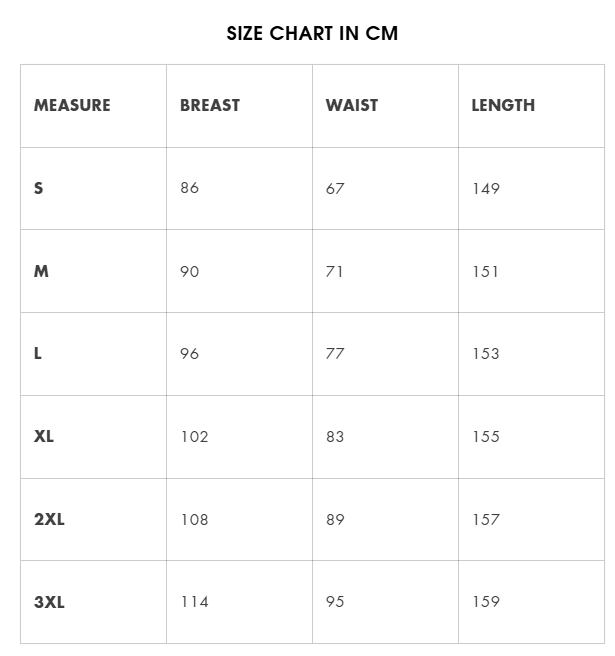Click the SIZE CHART IN CM title
The width and height of the screenshot is (615, 656).
click(312, 33)
